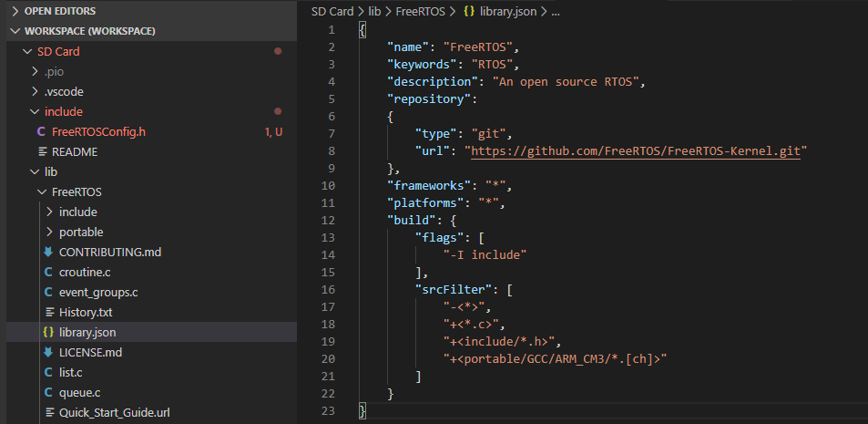Viewport: 868px width, 424px height.
Task: Click the markdown icon of CONTRIBUTING.md
Action: tap(48, 253)
